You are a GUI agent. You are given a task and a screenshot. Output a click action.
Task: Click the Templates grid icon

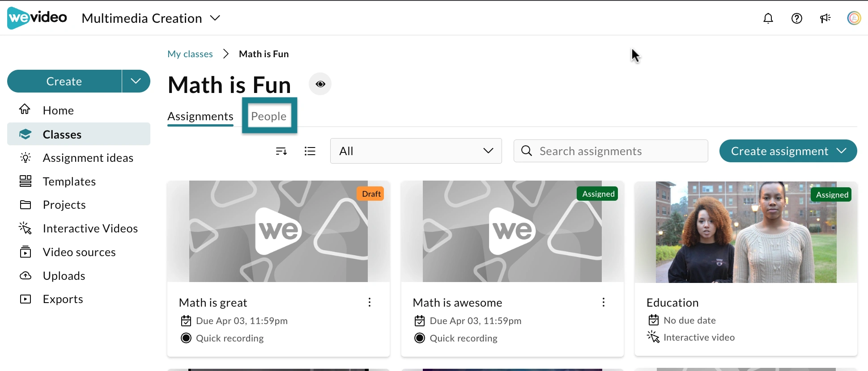click(26, 181)
